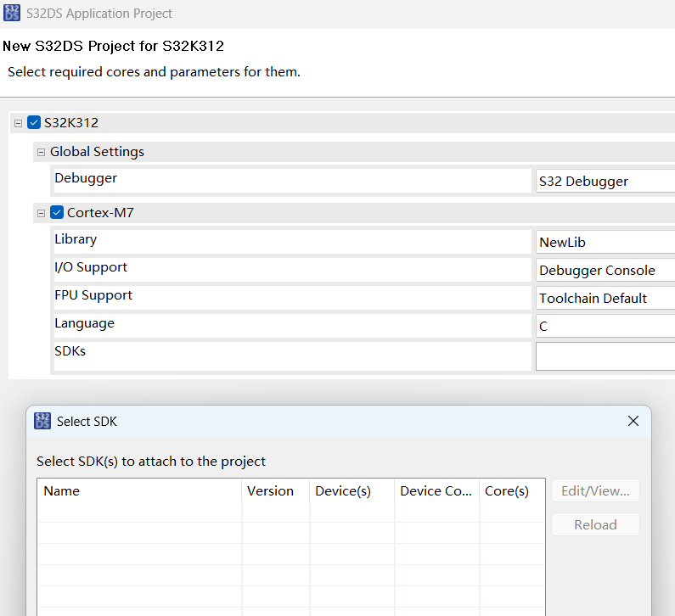Click the S32K312 root label text
Screen dimensions: 675x616
[71, 122]
